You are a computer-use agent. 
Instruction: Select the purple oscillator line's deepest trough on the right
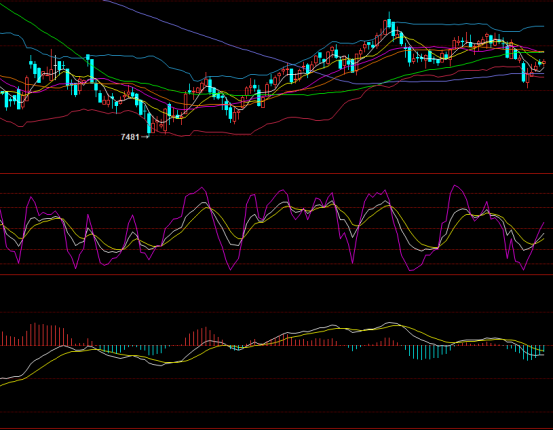pos(523,269)
